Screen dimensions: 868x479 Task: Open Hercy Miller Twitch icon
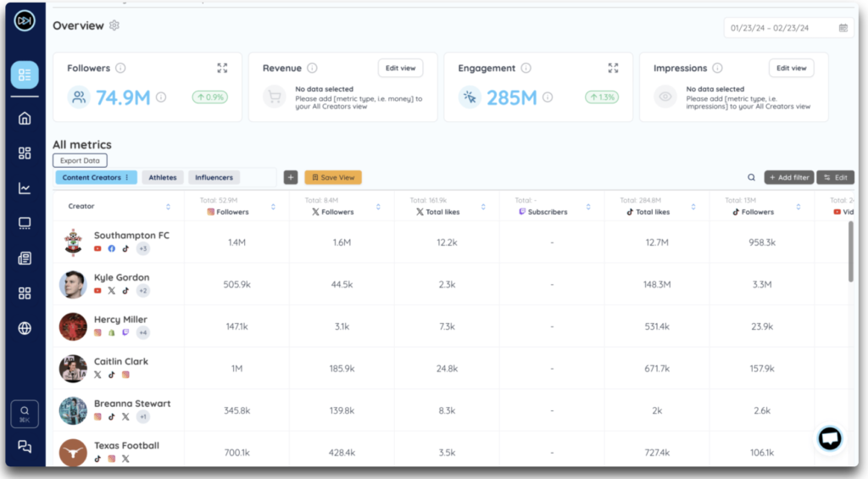[125, 333]
